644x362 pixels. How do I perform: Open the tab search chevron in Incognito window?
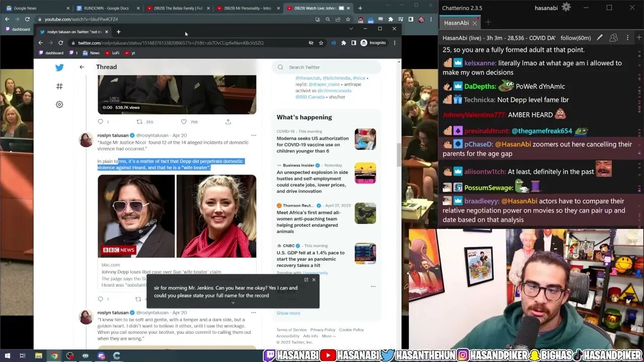click(x=351, y=29)
